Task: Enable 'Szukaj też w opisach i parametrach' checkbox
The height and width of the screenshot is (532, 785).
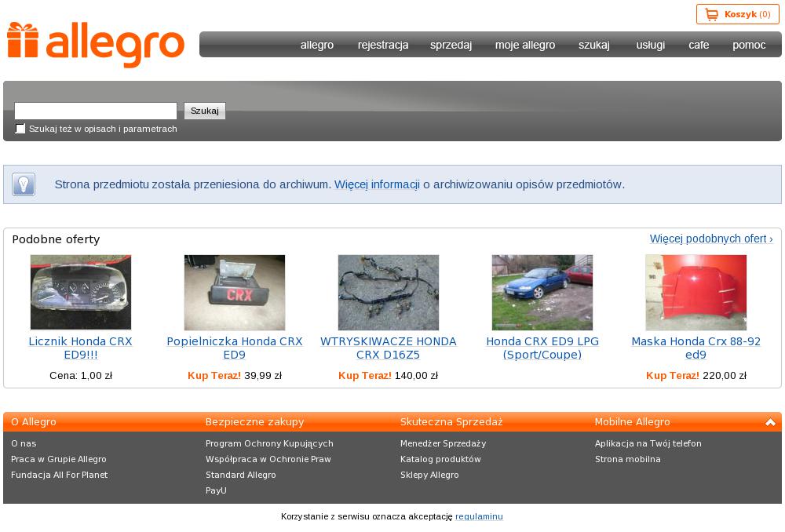Action: pos(20,129)
